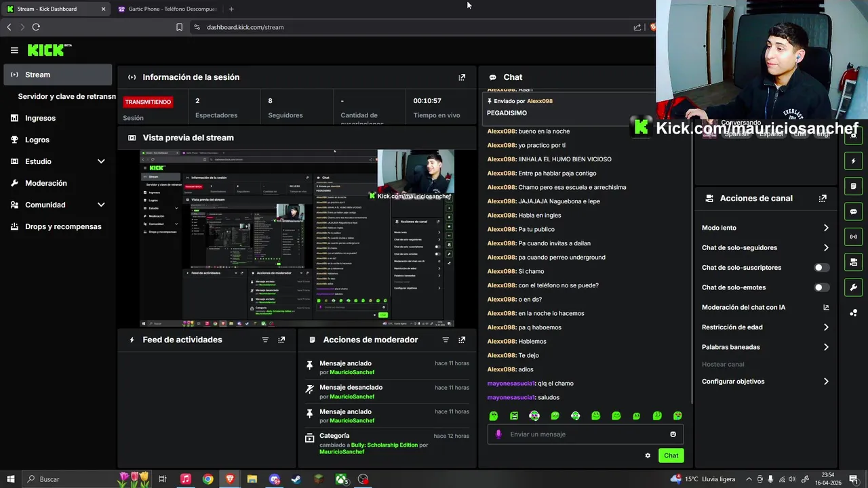
Task: Open filter options for Acciones de moderador
Action: point(446,340)
